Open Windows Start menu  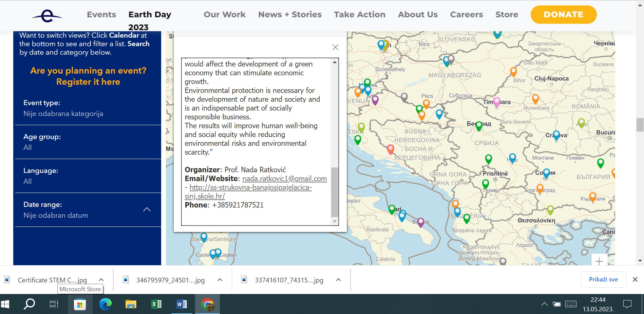coord(6,304)
